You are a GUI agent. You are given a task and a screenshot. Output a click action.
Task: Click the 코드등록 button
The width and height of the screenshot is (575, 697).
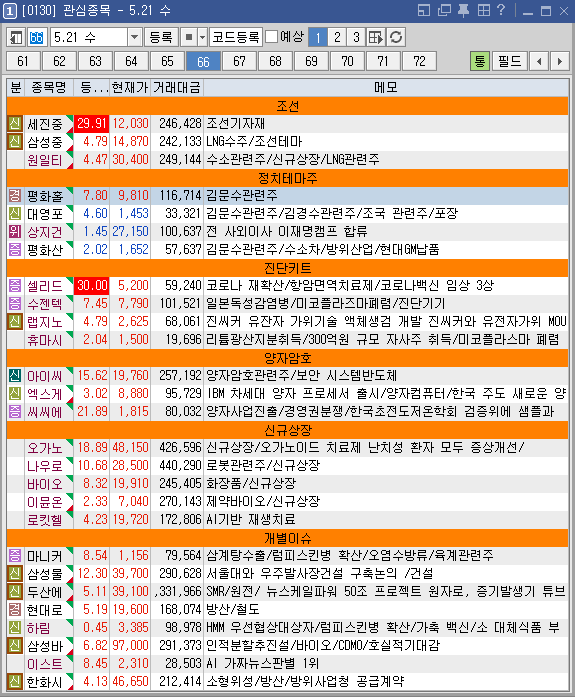click(x=236, y=37)
